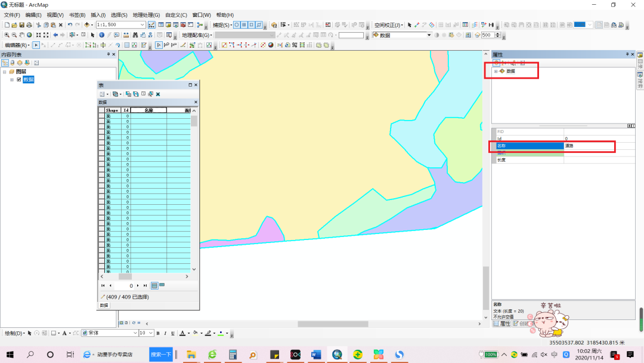644x363 pixels.
Task: Open the font color picker
Action: (x=183, y=333)
